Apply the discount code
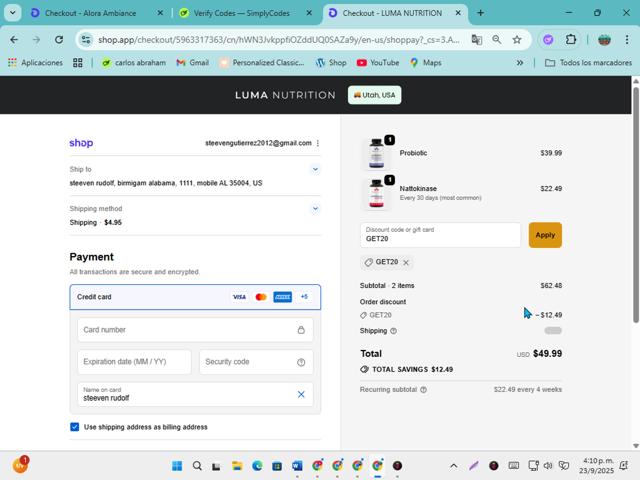 [x=545, y=235]
